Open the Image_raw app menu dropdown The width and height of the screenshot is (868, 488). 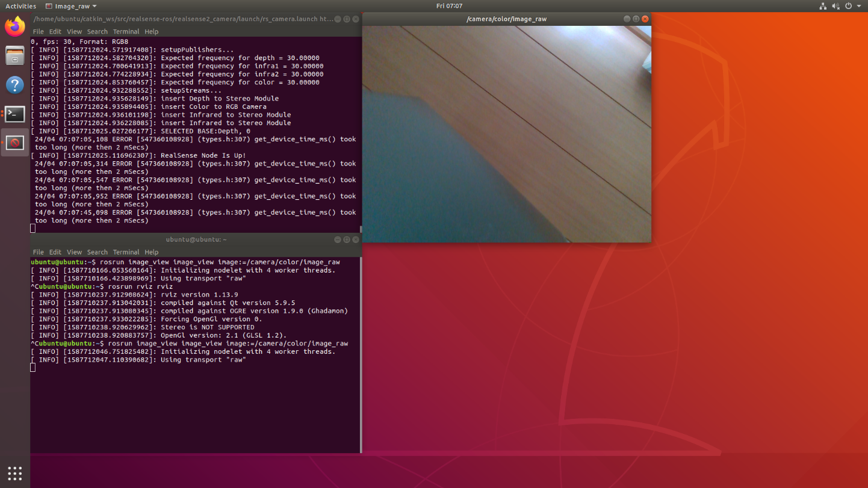point(71,6)
